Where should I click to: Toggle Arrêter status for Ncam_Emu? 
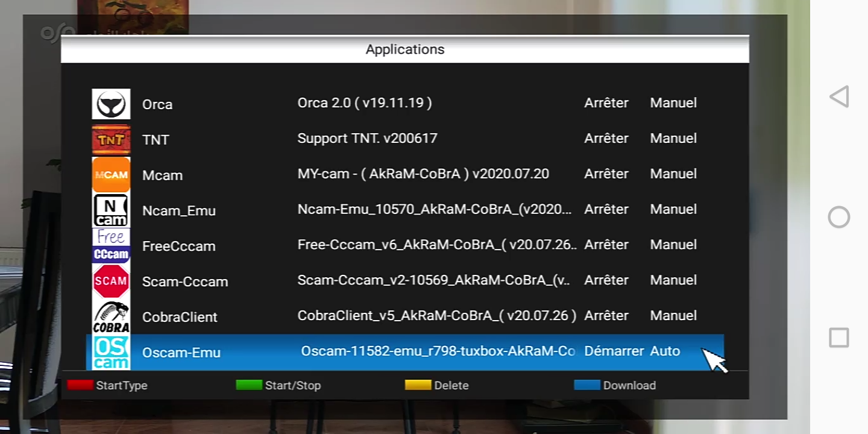606,209
